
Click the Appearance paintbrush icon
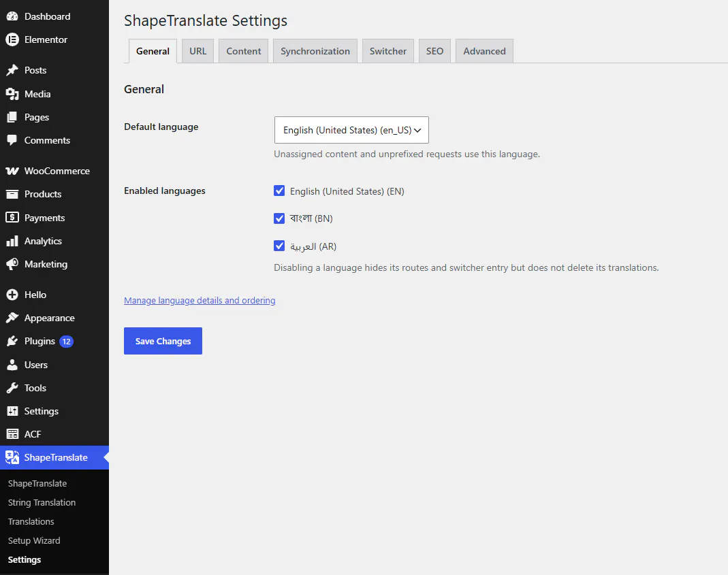coord(12,318)
